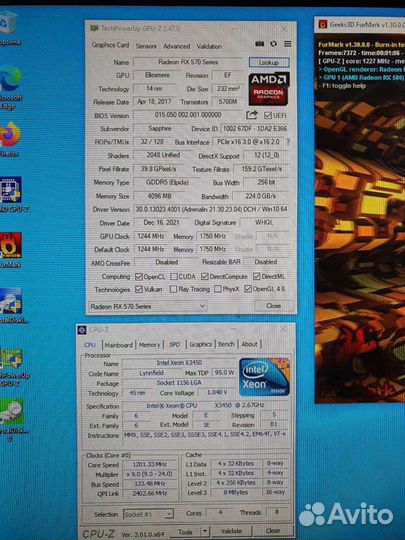Screen dimensions: 405x540
Task: Open the Socket #1 selection dropdown
Action: 148,514
